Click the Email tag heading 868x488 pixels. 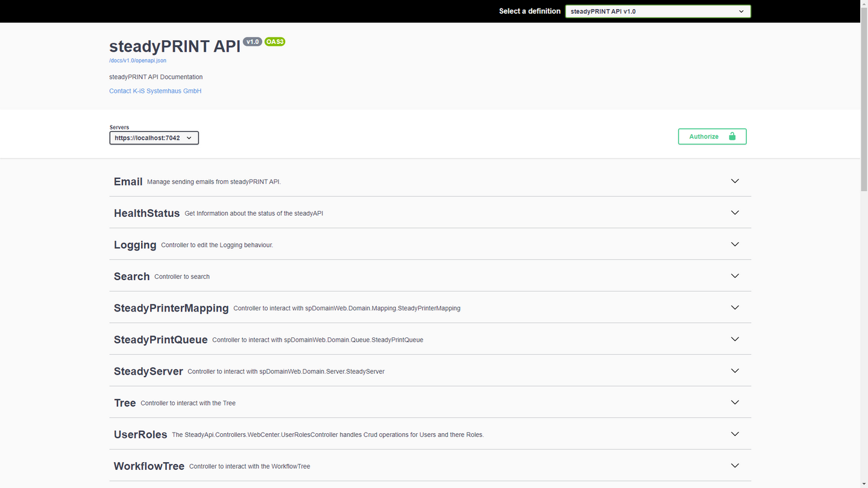point(128,181)
